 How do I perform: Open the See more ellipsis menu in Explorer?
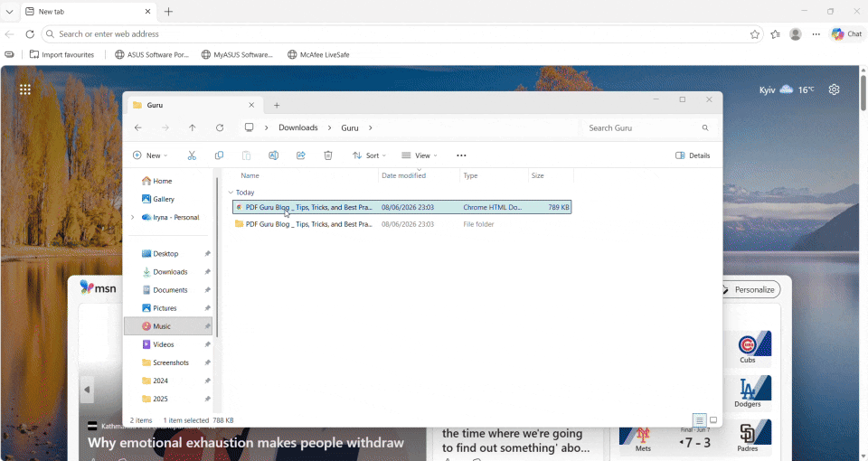461,155
